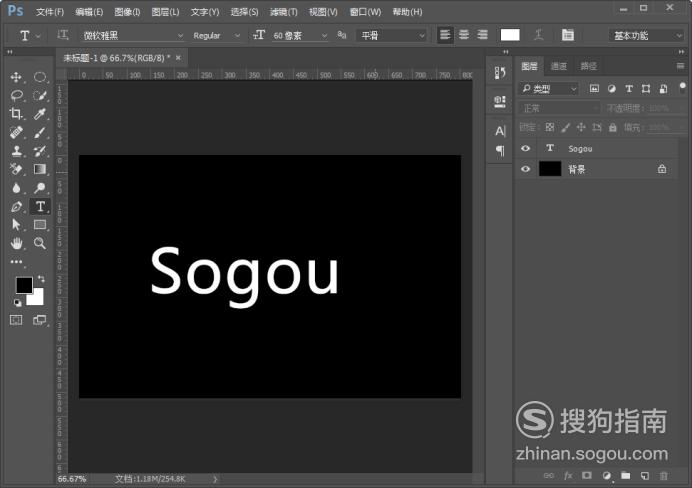The image size is (692, 488).
Task: Toggle filter for adjustment layers
Action: click(x=612, y=89)
